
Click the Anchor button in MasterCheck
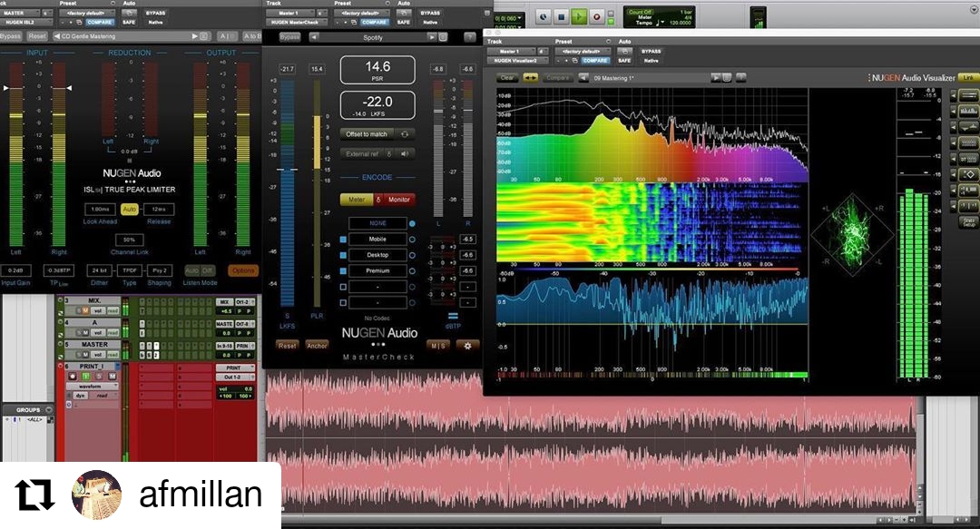pos(317,345)
